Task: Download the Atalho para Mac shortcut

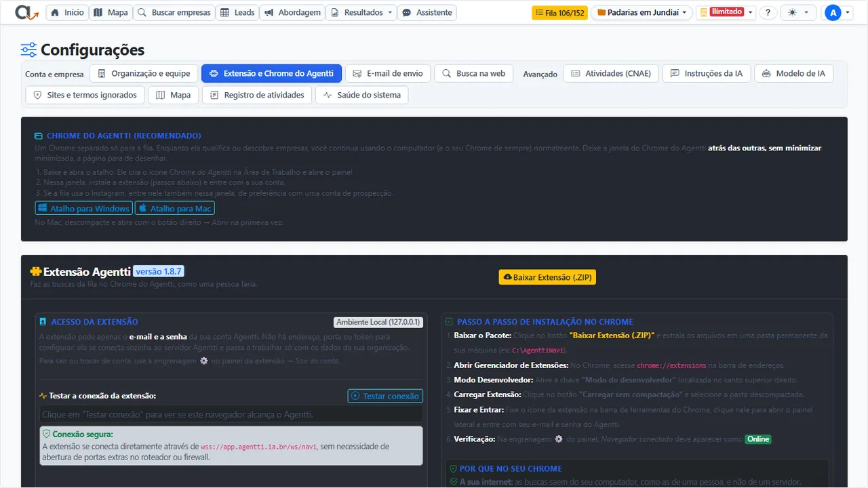Action: click(x=175, y=209)
